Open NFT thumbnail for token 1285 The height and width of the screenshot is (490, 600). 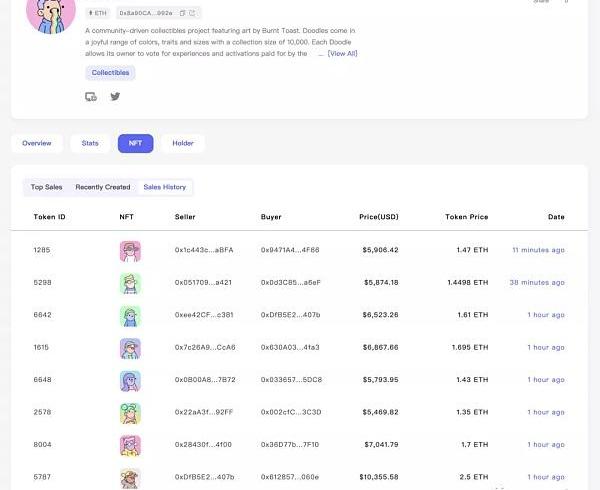pyautogui.click(x=130, y=250)
